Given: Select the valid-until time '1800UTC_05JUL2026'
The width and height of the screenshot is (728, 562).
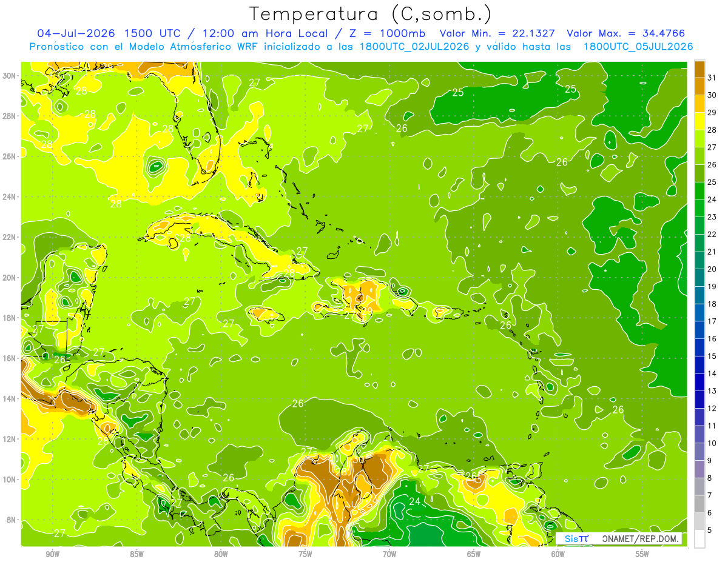Looking at the screenshot, I should point(638,46).
